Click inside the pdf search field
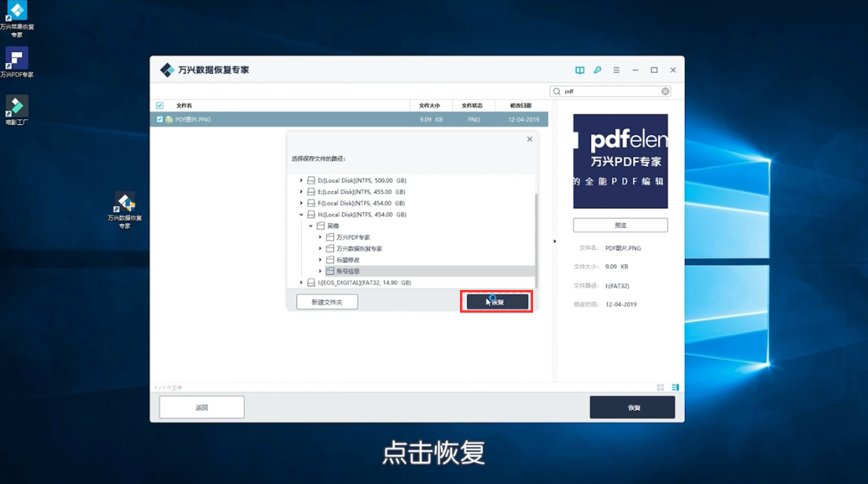The height and width of the screenshot is (484, 868). pos(605,91)
